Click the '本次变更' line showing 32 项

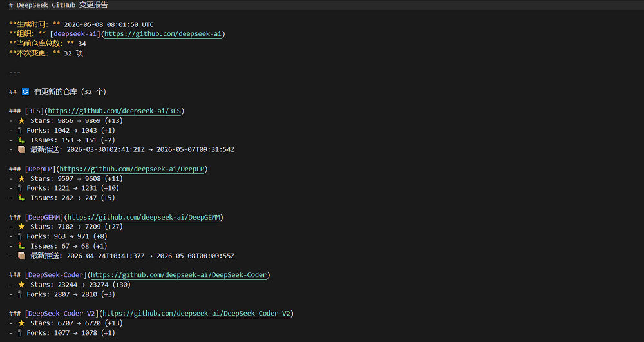tap(46, 53)
